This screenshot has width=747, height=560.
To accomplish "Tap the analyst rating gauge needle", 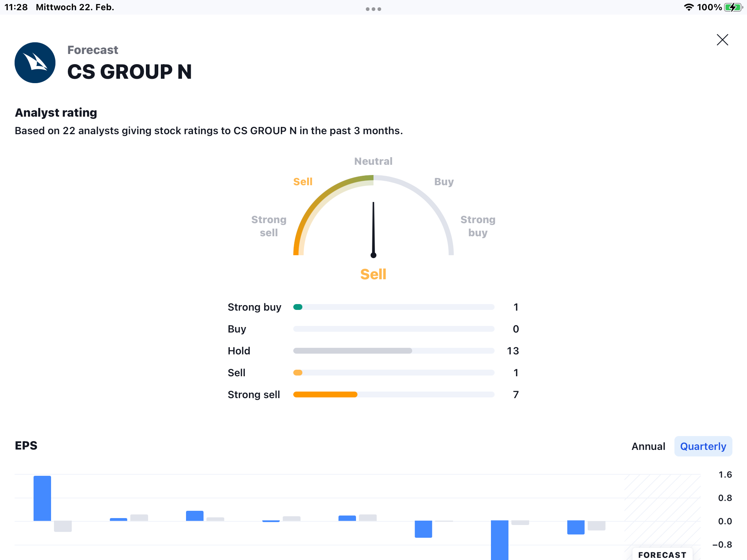I will [x=373, y=229].
